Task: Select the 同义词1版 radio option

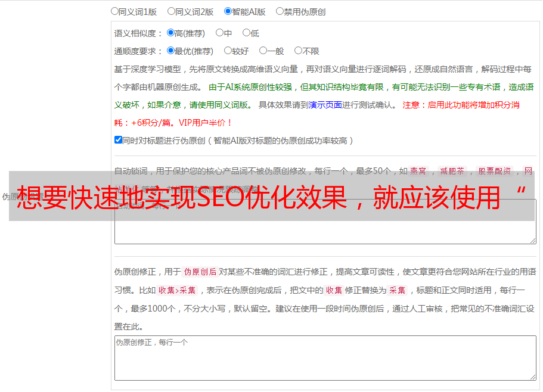Action: click(x=114, y=11)
